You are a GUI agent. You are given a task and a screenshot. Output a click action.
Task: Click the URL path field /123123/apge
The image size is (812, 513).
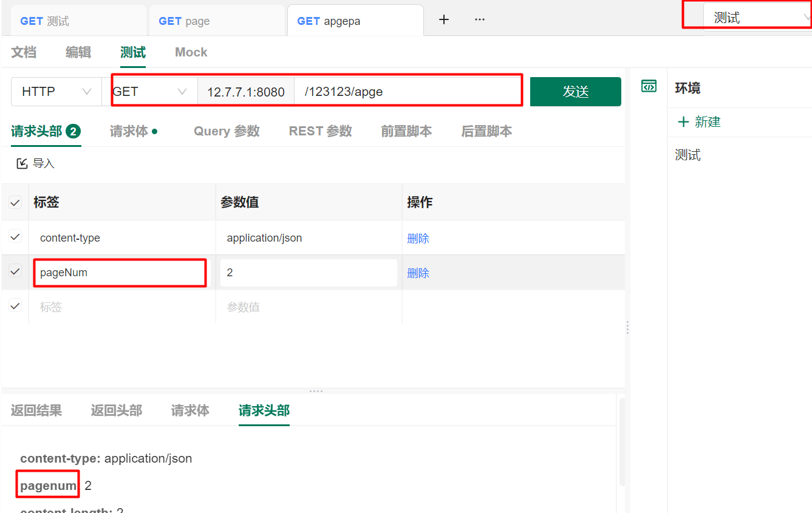point(407,92)
